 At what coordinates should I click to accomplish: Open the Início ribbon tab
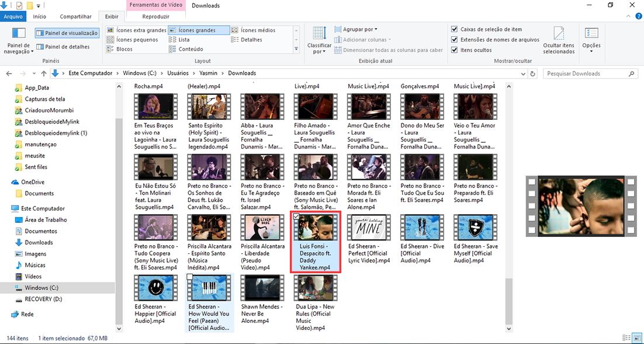point(39,17)
